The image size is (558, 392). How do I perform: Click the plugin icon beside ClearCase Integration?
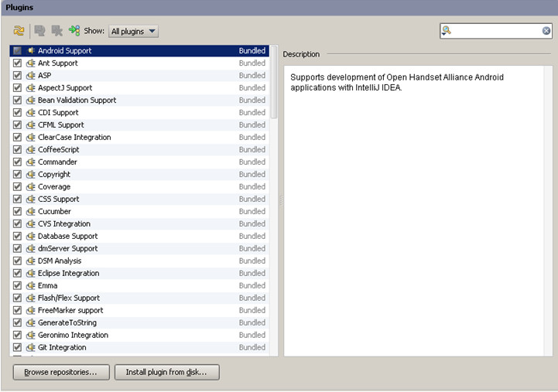pyautogui.click(x=31, y=138)
